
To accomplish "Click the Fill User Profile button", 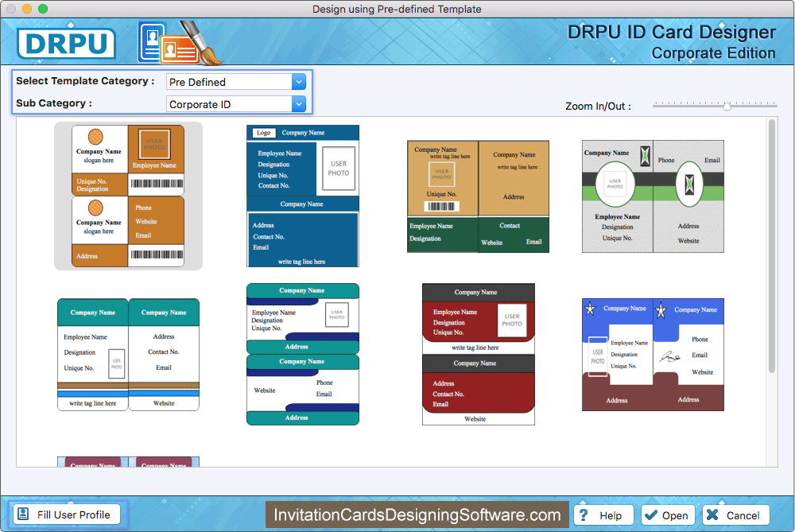I will click(x=67, y=515).
